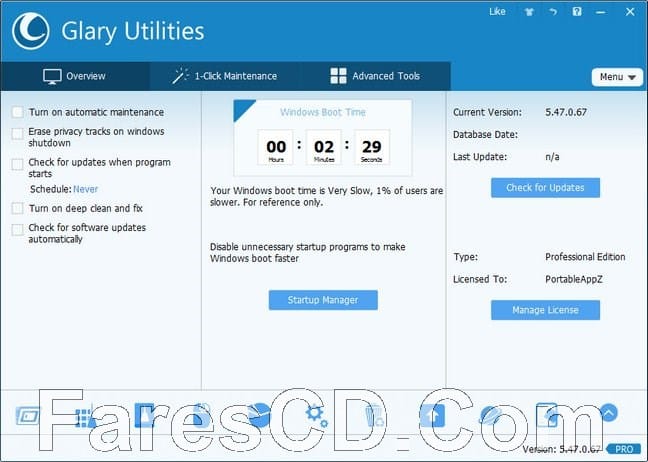Image resolution: width=648 pixels, height=462 pixels.
Task: Switch to the Overview tab
Action: (75, 76)
